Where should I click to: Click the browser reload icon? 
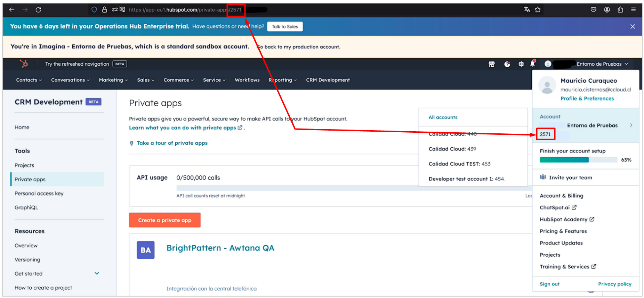(38, 10)
